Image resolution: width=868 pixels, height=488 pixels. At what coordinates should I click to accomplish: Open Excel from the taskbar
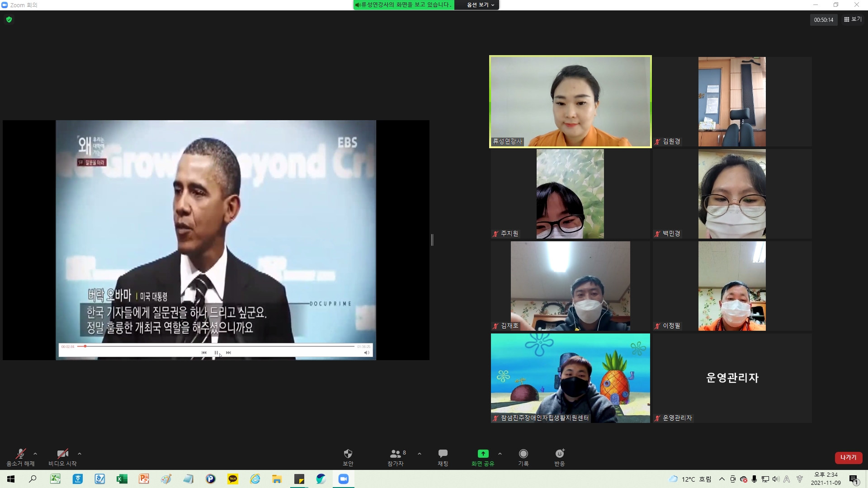tap(122, 479)
